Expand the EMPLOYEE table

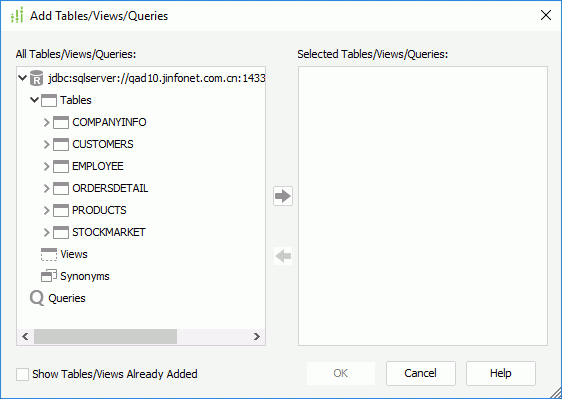coord(46,166)
